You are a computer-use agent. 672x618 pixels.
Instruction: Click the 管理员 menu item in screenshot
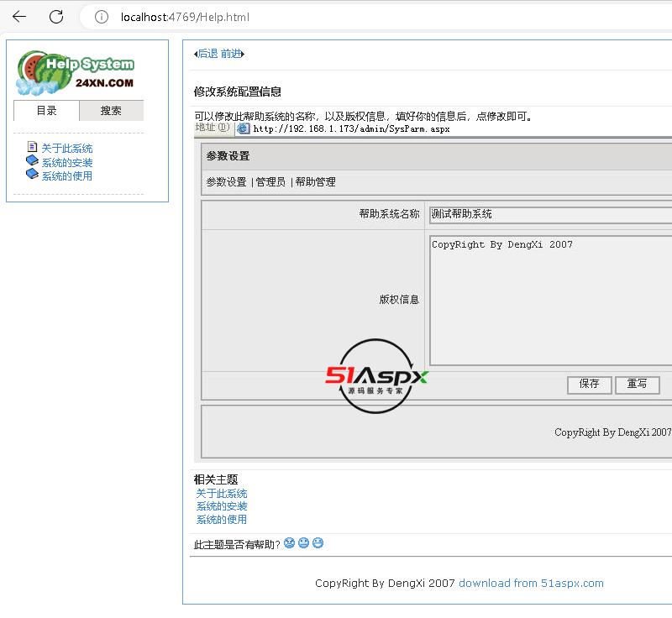270,182
